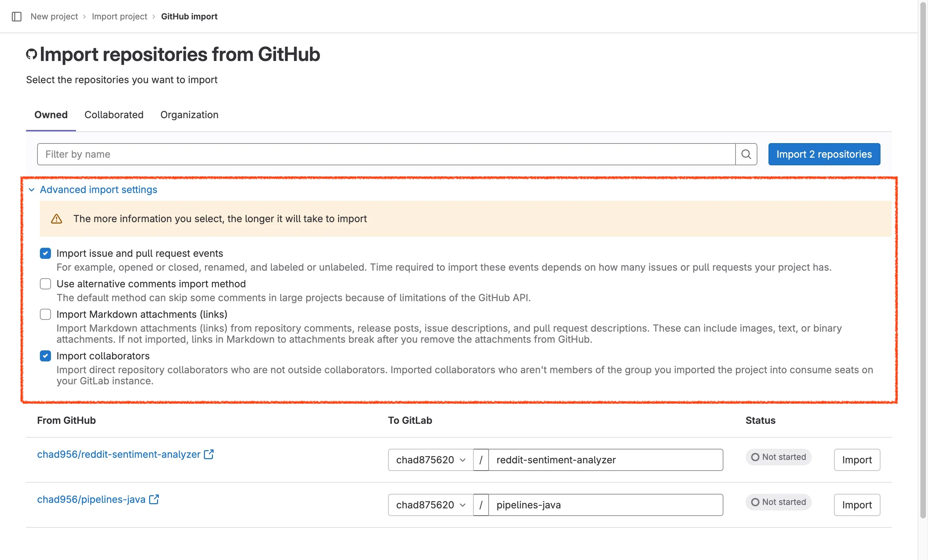Open pipelines-java external link icon
Image resolution: width=928 pixels, height=560 pixels.
tap(154, 499)
